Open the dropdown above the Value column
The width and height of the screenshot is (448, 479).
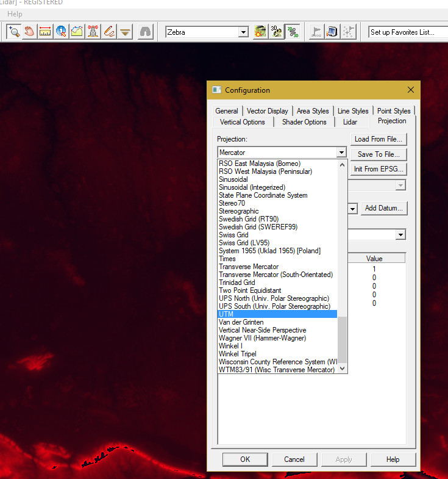pyautogui.click(x=400, y=234)
